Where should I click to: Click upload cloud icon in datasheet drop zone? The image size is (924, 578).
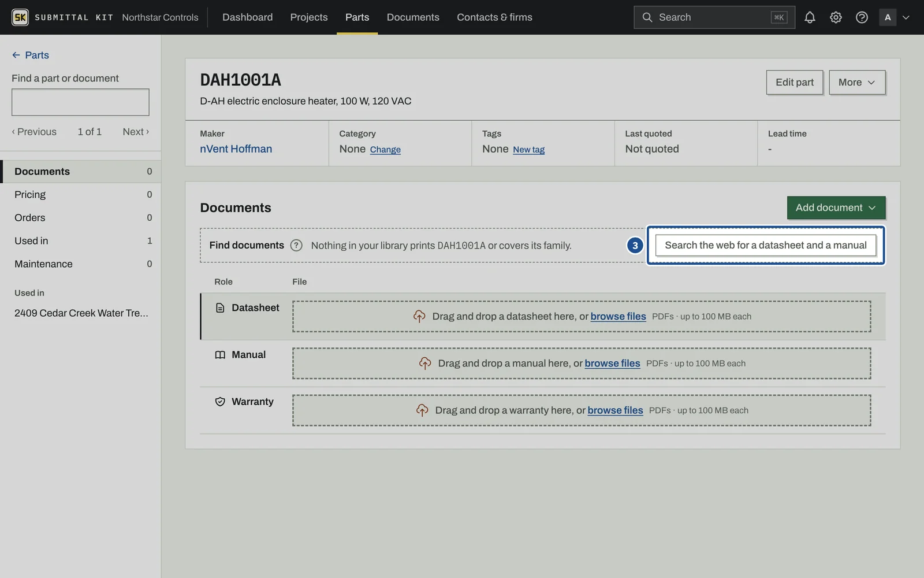coord(419,316)
